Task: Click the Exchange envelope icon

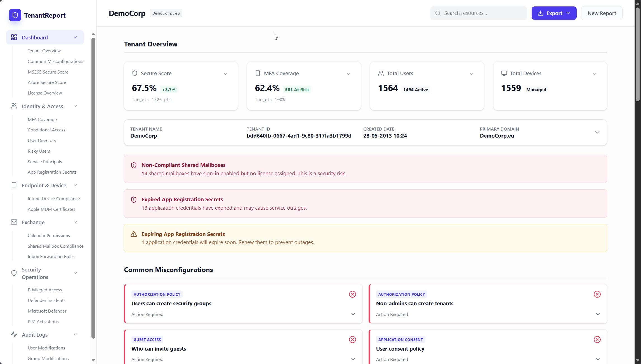Action: (14, 222)
